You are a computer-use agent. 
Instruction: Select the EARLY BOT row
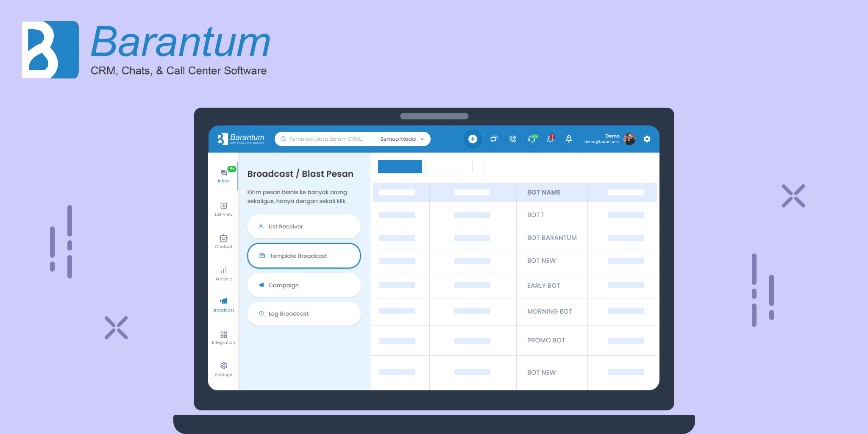tap(515, 286)
